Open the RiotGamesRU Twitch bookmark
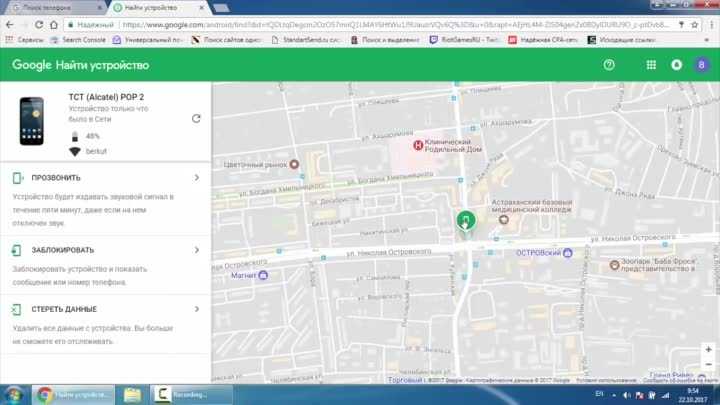 coord(465,40)
